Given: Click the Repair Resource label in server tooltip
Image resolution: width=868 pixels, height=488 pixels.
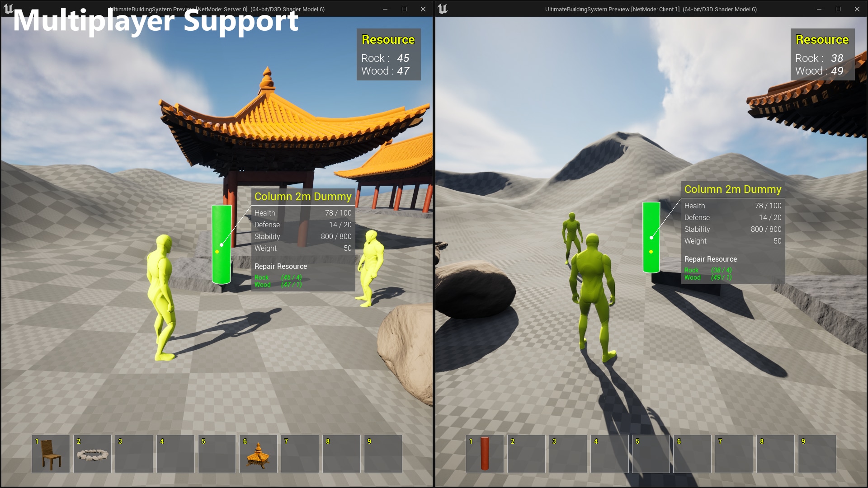Looking at the screenshot, I should 280,266.
